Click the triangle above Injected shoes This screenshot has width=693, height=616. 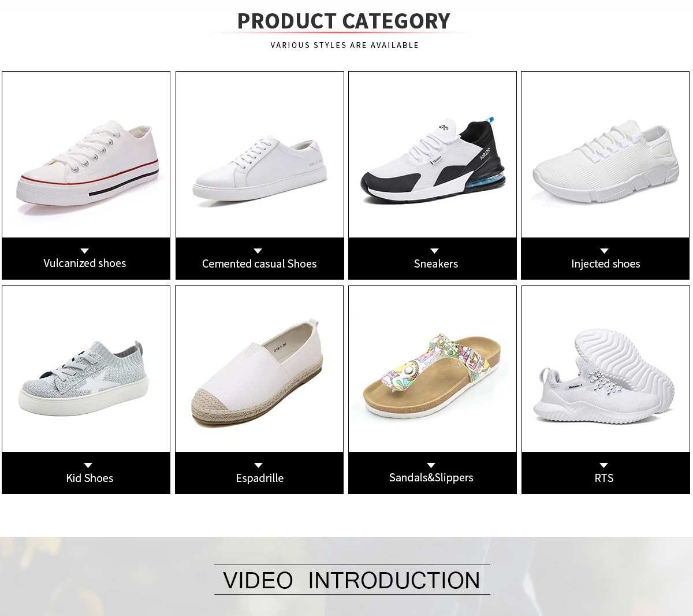point(605,251)
